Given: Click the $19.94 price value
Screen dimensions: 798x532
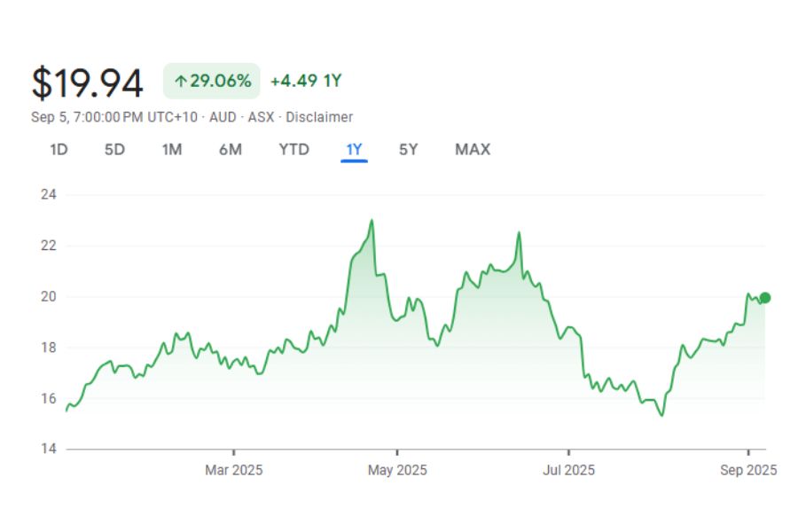Looking at the screenshot, I should [x=87, y=83].
